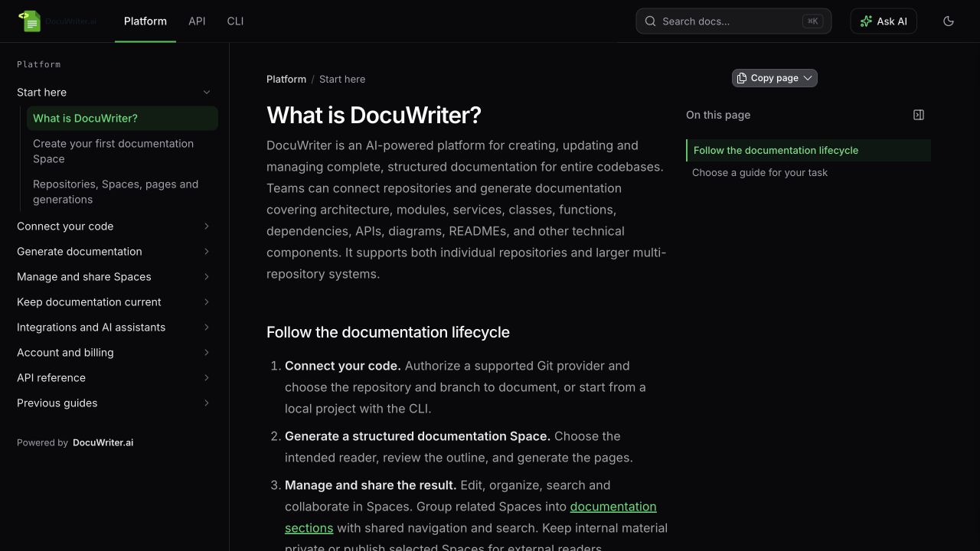Expand Connect your code chevron
Screen dimensions: 980x551
(207, 227)
